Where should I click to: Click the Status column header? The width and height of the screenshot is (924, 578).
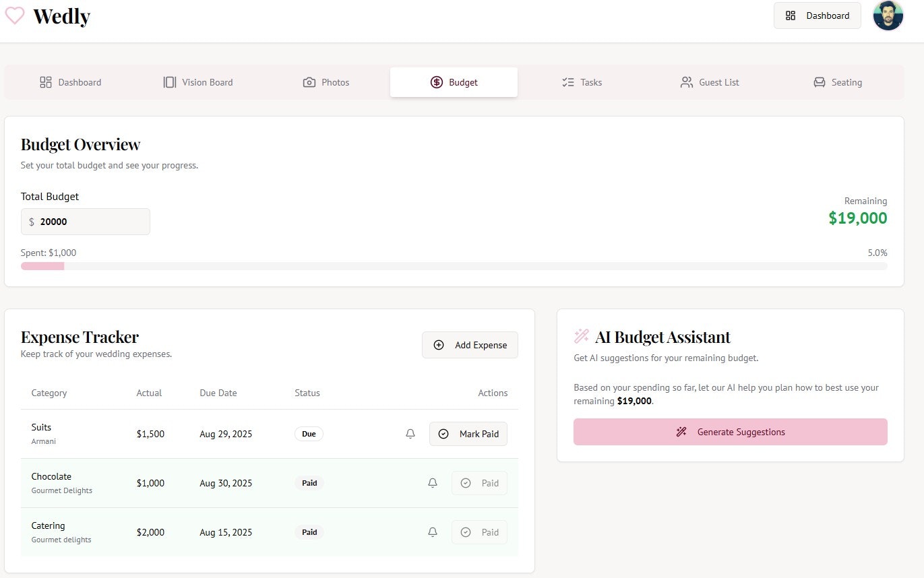pos(307,393)
